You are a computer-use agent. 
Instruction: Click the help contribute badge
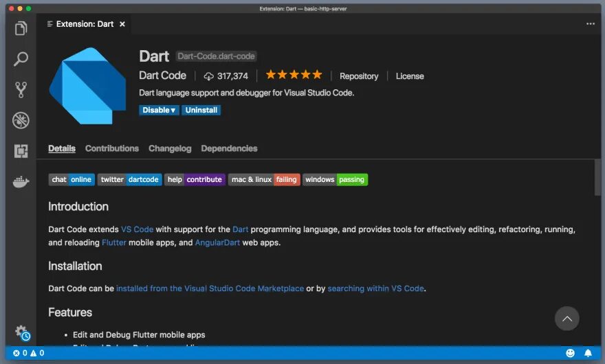coord(195,180)
